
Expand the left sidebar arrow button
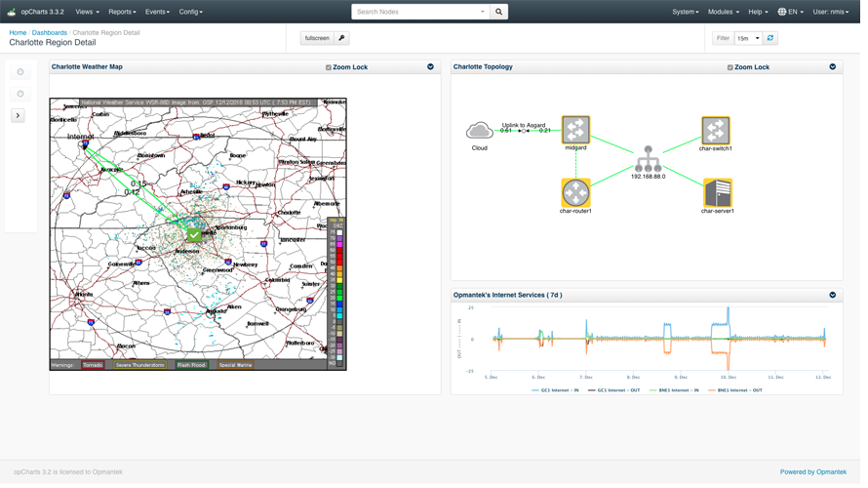(18, 116)
